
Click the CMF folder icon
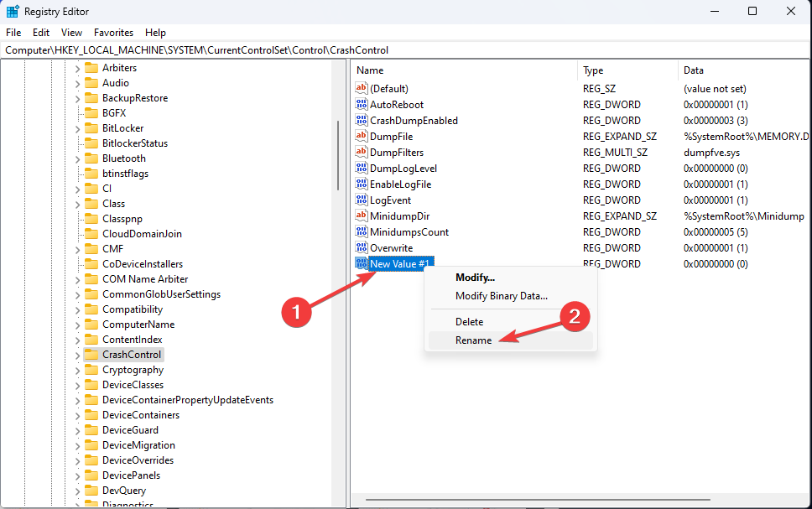91,249
